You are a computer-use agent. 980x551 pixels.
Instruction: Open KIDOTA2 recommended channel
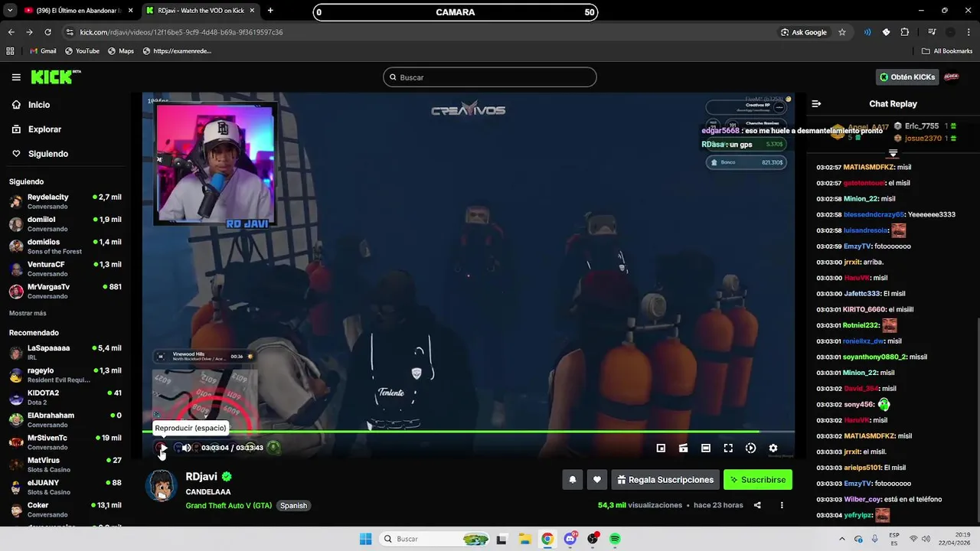click(x=65, y=397)
